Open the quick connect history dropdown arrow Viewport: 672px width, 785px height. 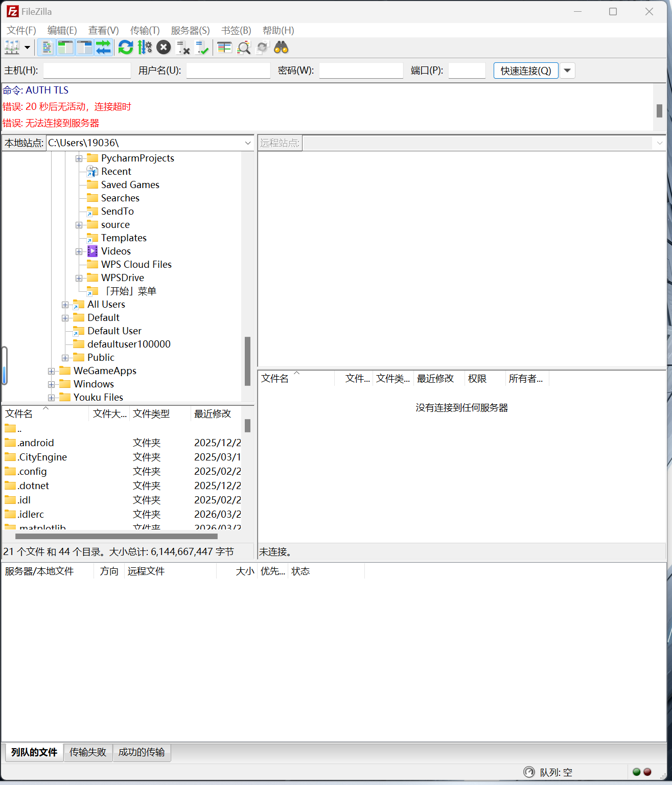pos(567,71)
